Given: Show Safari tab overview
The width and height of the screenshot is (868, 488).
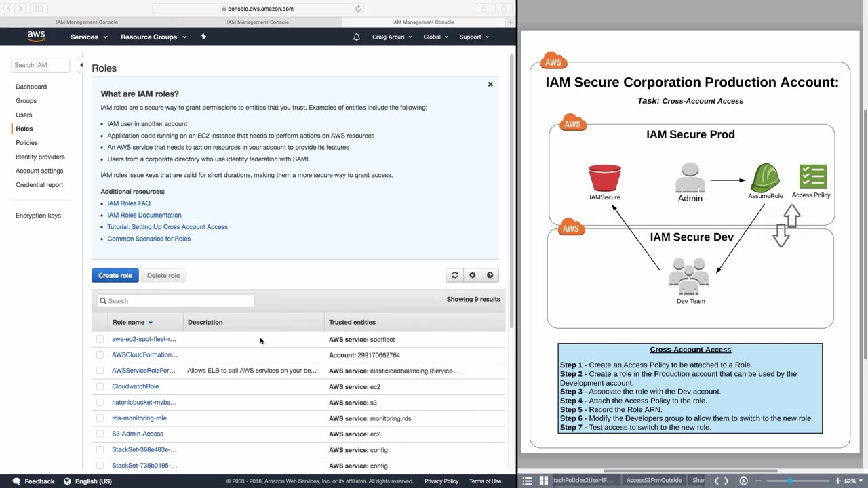Looking at the screenshot, I should [504, 8].
